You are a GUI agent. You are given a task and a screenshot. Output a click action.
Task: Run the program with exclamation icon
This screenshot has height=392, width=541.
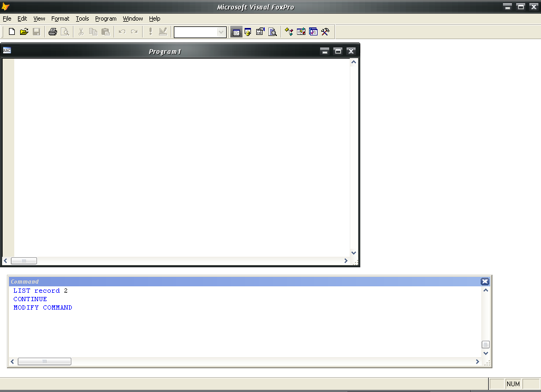[x=151, y=32]
